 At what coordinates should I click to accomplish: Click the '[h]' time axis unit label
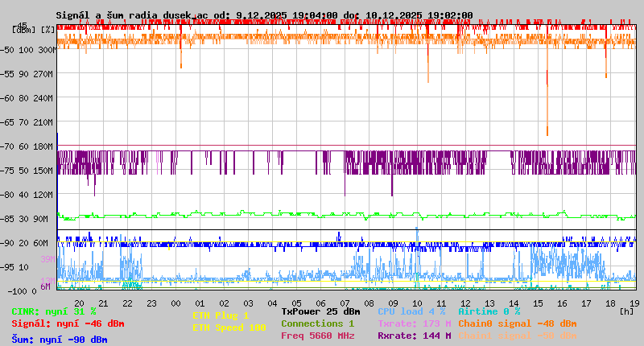click(x=626, y=311)
